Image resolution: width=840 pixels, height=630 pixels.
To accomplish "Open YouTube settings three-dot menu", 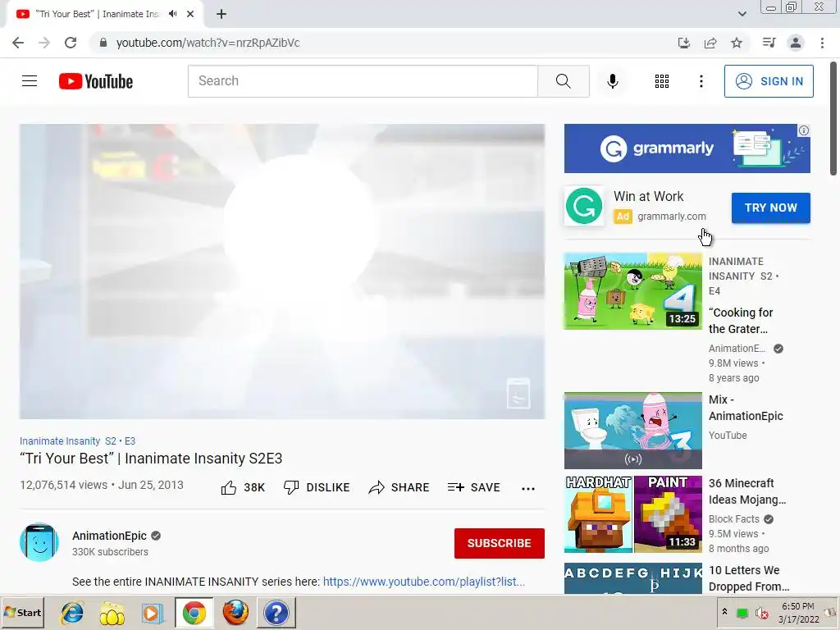I will (701, 81).
